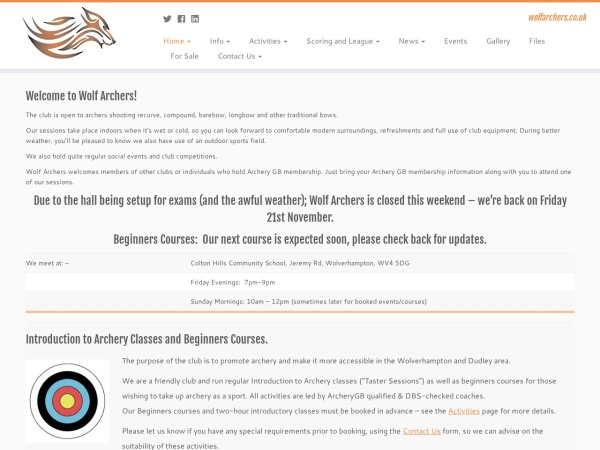Open the Files page
The width and height of the screenshot is (600, 450).
(537, 41)
